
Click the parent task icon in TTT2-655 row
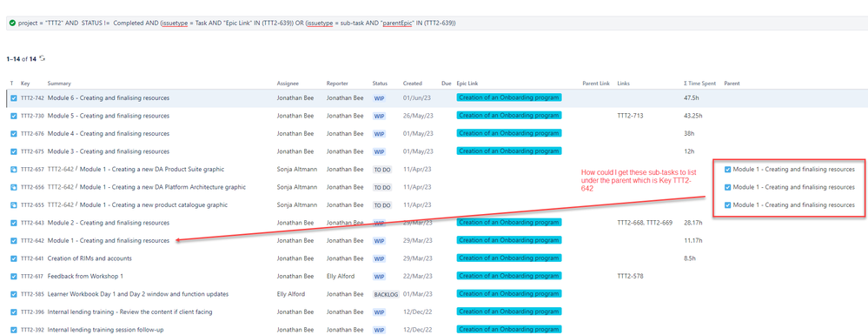[727, 205]
